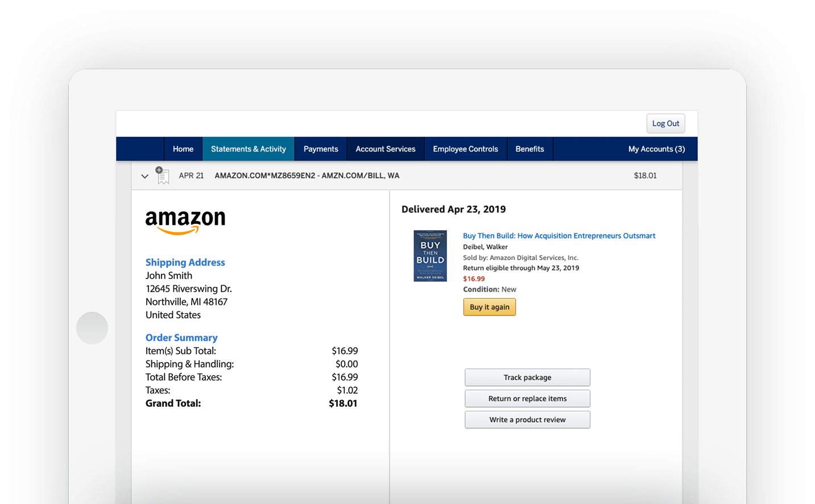Click the $18.01 transaction amount in header row
Image resolution: width=815 pixels, height=504 pixels.
645,176
